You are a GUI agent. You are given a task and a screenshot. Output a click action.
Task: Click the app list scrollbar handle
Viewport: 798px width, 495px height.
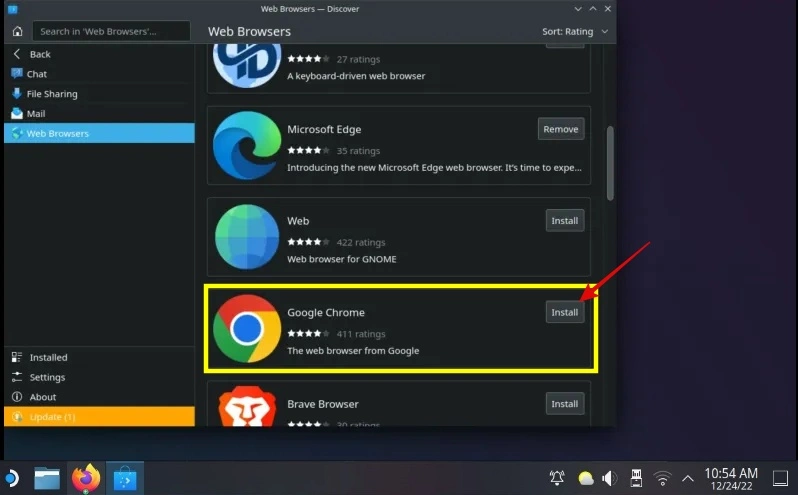[610, 163]
